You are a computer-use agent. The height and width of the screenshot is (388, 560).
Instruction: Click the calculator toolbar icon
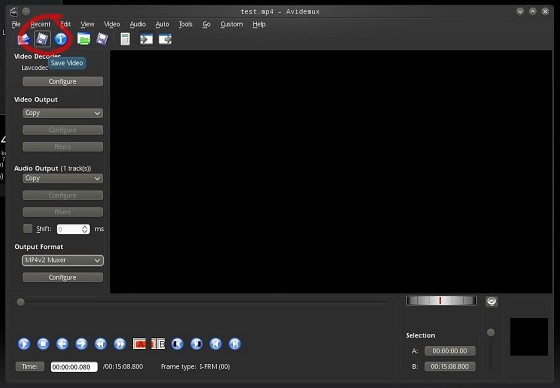[125, 39]
